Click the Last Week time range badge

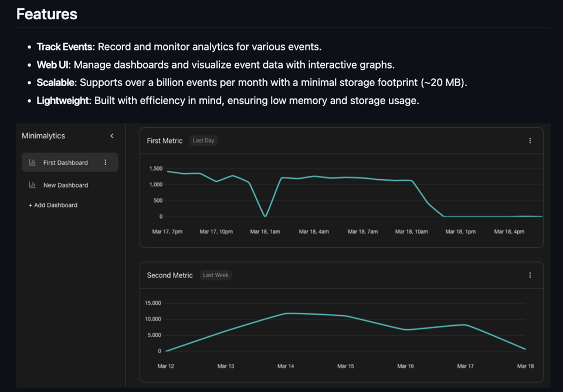(x=216, y=275)
